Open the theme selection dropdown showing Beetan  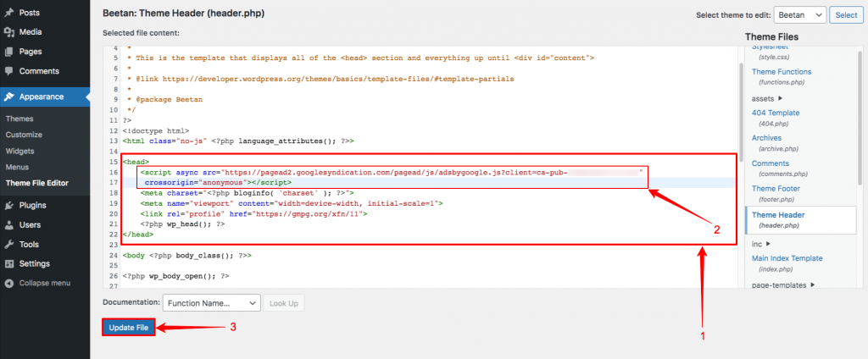coord(800,15)
